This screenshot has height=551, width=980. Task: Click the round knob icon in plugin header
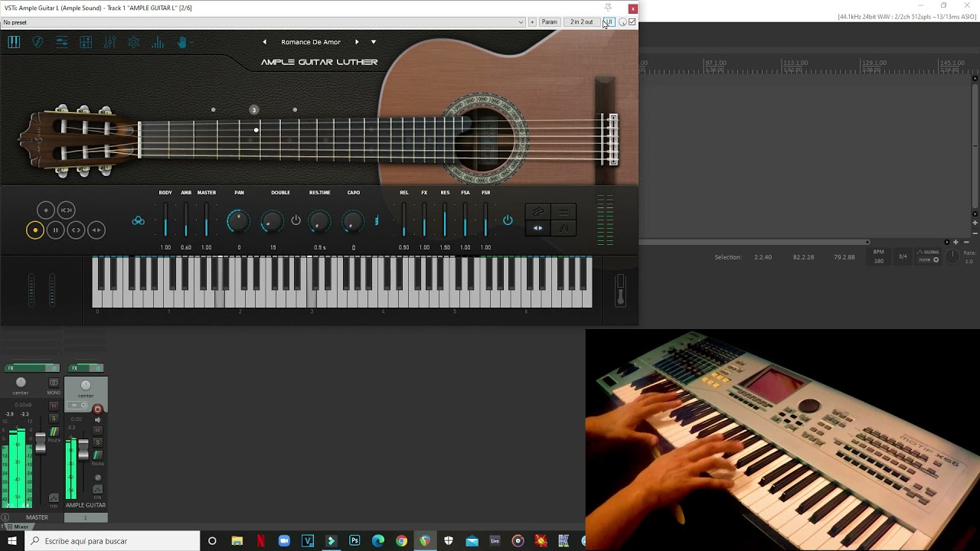pos(622,22)
